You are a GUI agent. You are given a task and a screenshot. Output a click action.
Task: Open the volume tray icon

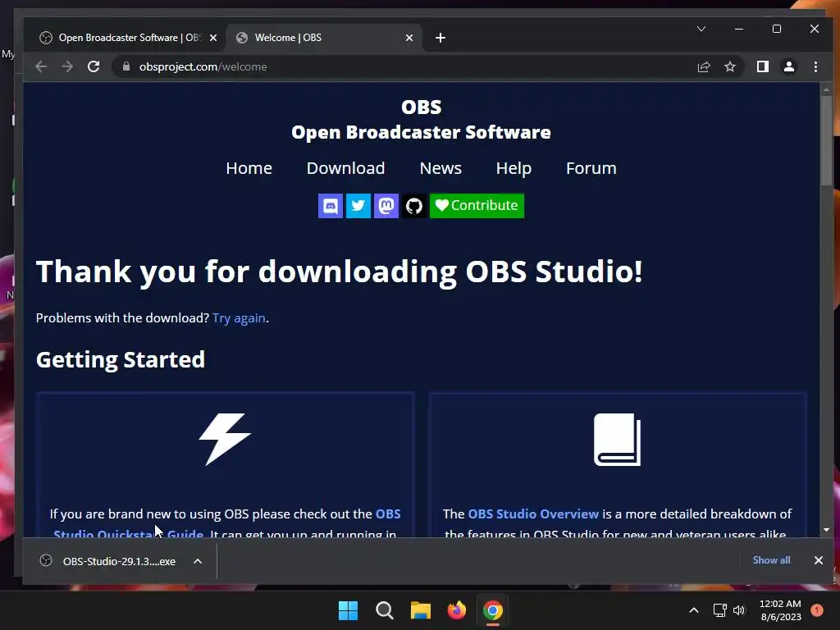pyautogui.click(x=739, y=610)
